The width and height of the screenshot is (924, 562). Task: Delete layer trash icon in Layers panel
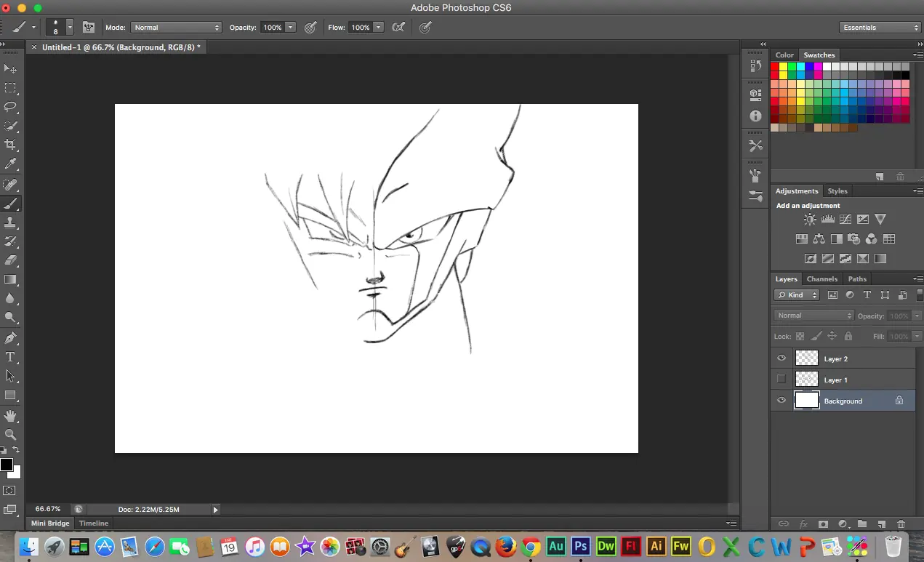tap(901, 523)
